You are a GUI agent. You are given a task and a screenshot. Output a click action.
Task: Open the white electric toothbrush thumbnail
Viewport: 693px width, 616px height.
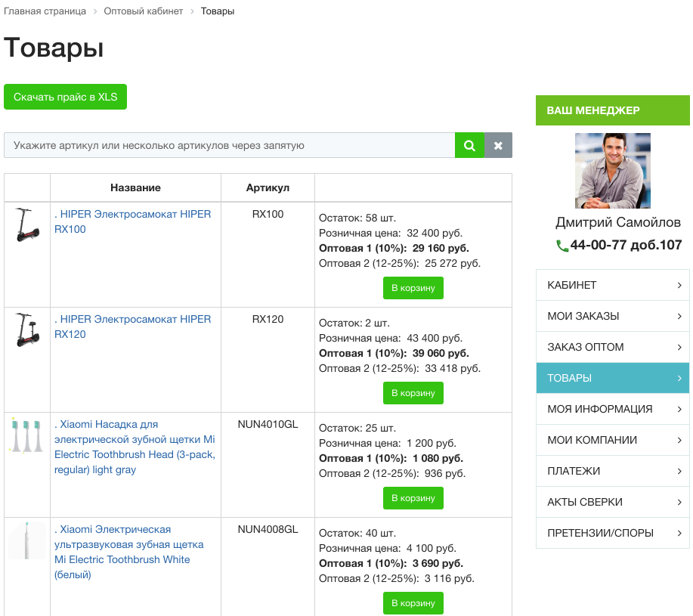click(x=27, y=540)
